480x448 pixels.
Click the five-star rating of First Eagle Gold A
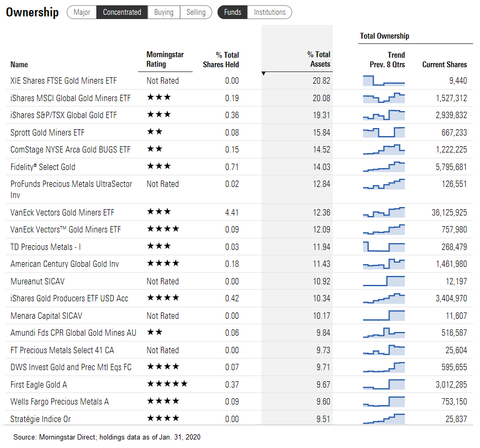(167, 384)
